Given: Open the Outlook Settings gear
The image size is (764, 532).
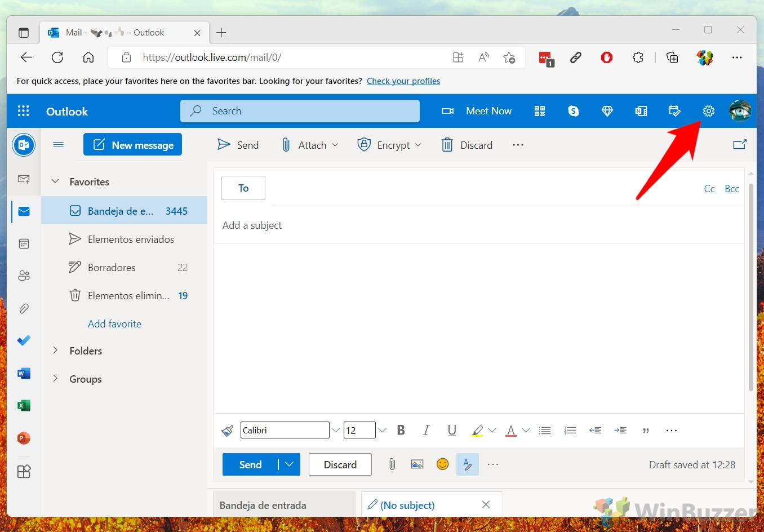Looking at the screenshot, I should (x=708, y=111).
